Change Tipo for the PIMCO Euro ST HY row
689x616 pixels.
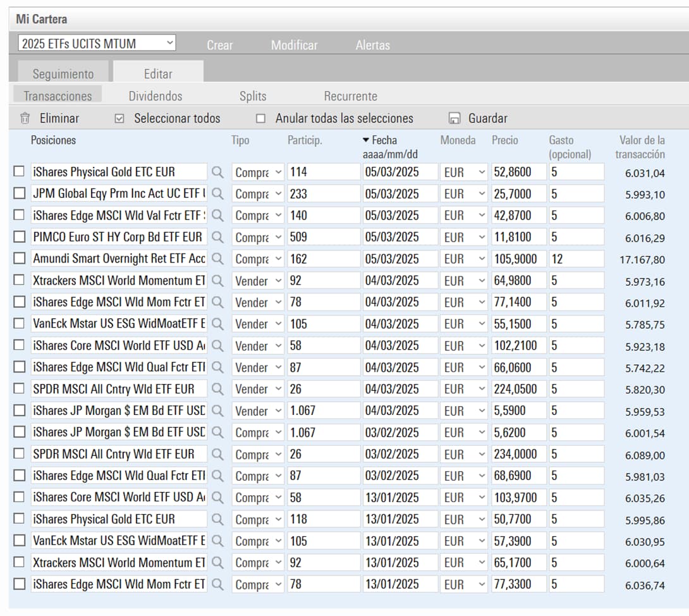258,237
